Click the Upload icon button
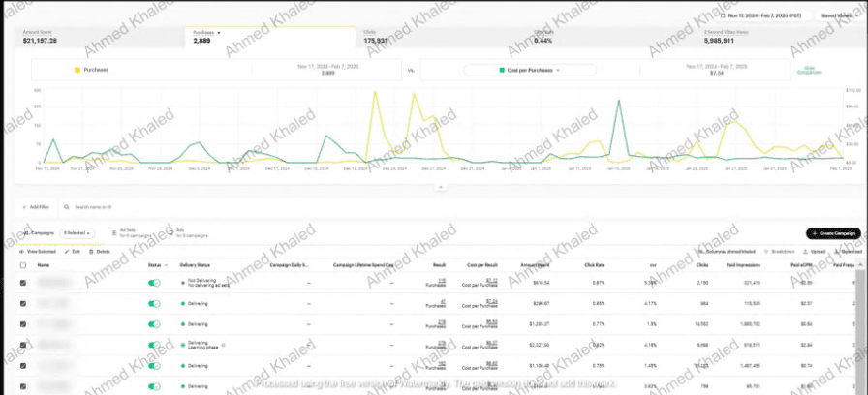The height and width of the screenshot is (395, 868). 815,251
